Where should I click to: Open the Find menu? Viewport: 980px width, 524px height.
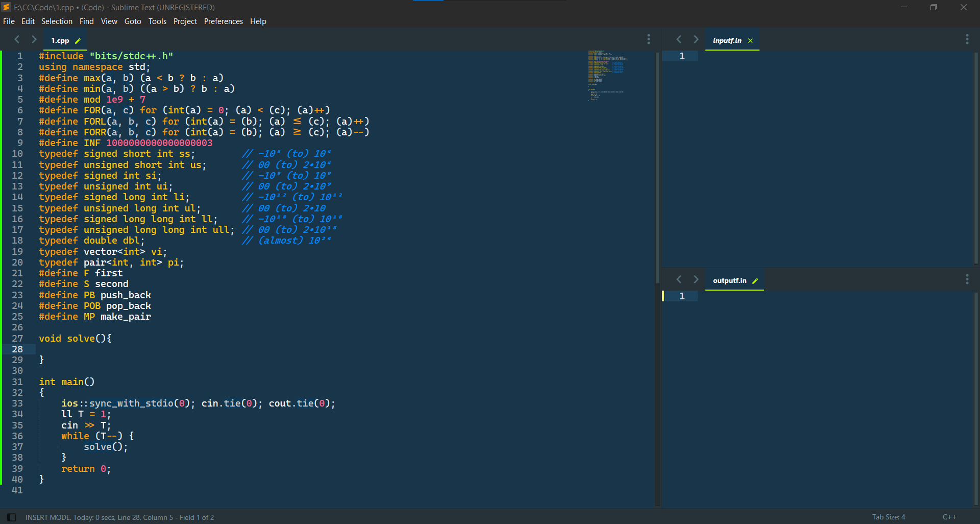click(x=87, y=21)
